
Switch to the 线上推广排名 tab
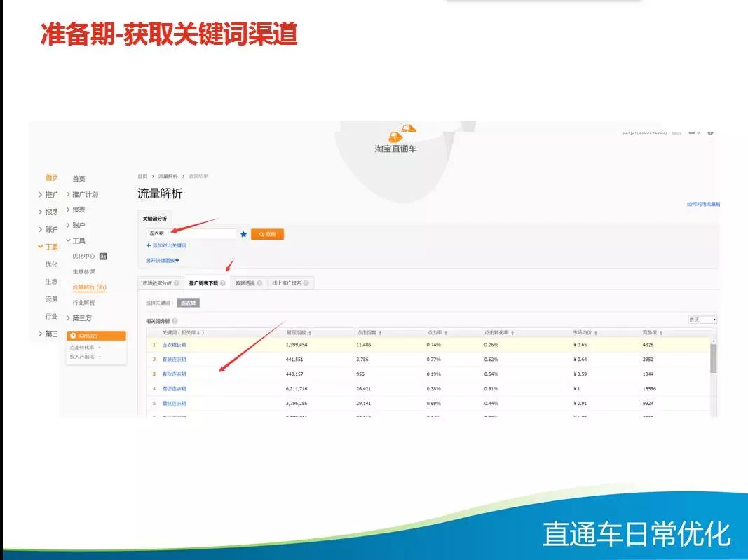(290, 283)
